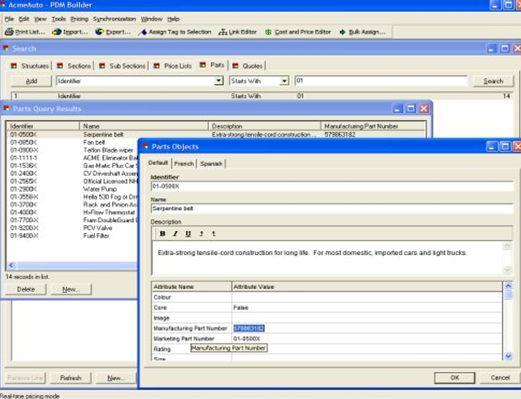
Task: Click the Search button
Action: [x=493, y=81]
